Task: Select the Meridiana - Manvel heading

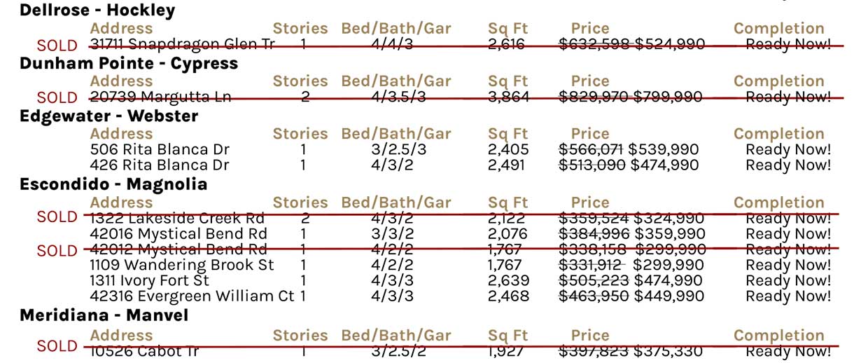Action: tap(104, 315)
